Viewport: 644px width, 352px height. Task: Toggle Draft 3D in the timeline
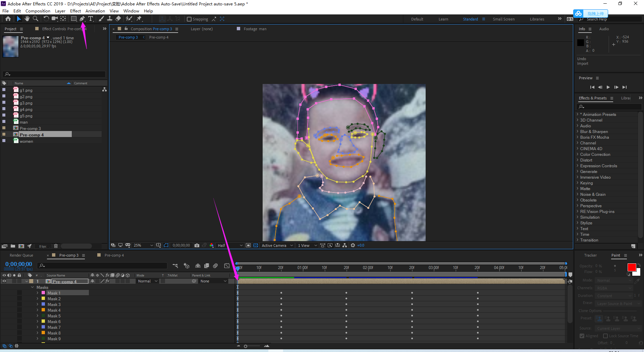point(186,266)
